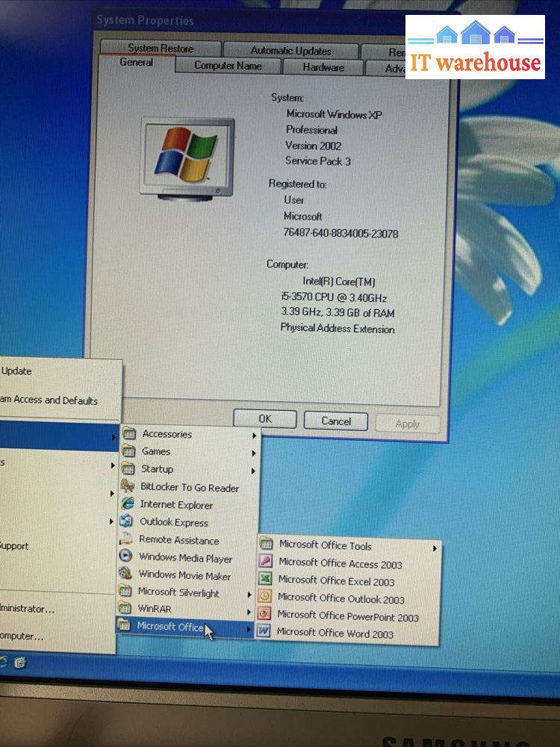This screenshot has width=560, height=747.
Task: Click the Windows Media Player icon
Action: click(125, 556)
